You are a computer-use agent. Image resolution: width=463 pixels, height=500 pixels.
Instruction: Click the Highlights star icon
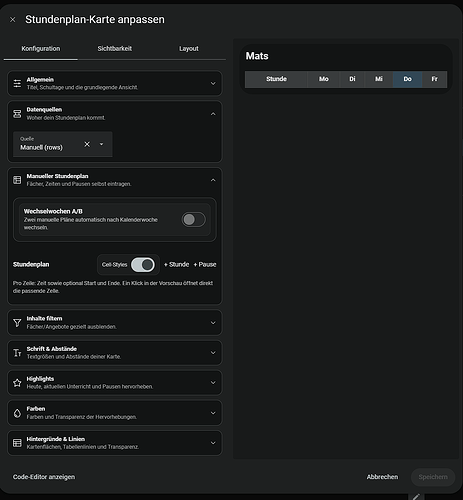[x=17, y=383]
